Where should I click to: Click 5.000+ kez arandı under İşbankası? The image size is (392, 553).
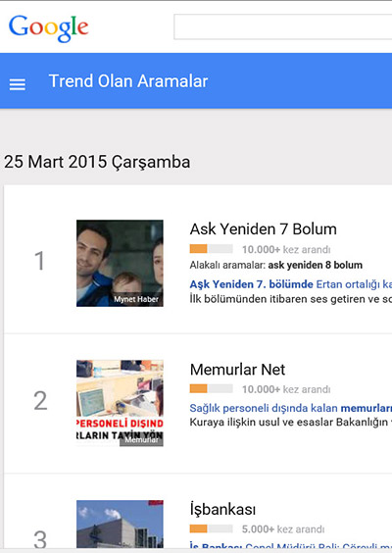[x=283, y=529]
